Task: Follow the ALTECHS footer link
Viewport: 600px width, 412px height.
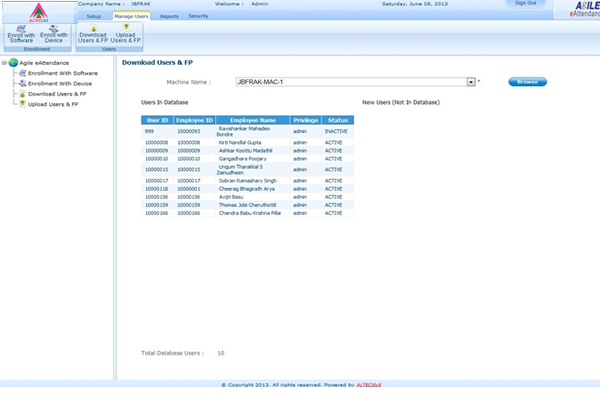Action: [x=368, y=385]
